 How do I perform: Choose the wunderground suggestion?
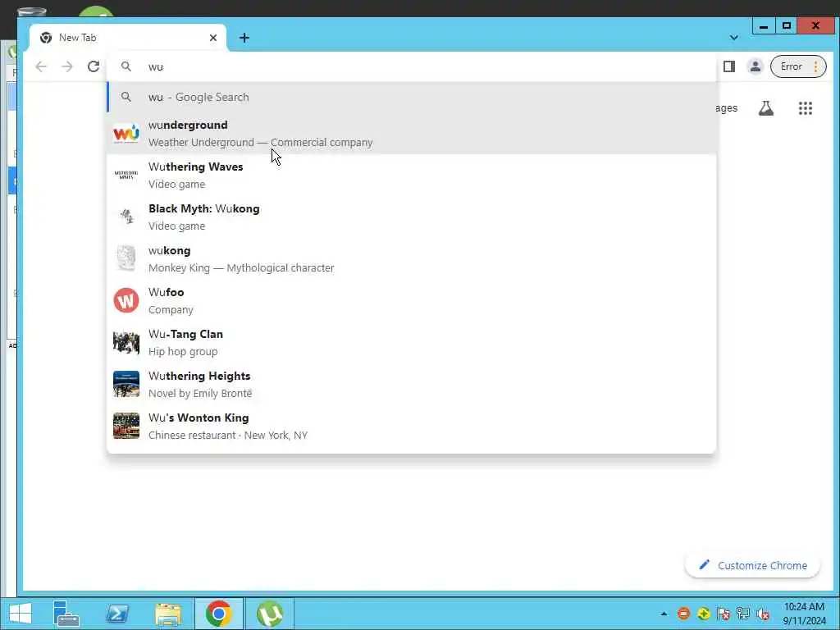tap(412, 134)
